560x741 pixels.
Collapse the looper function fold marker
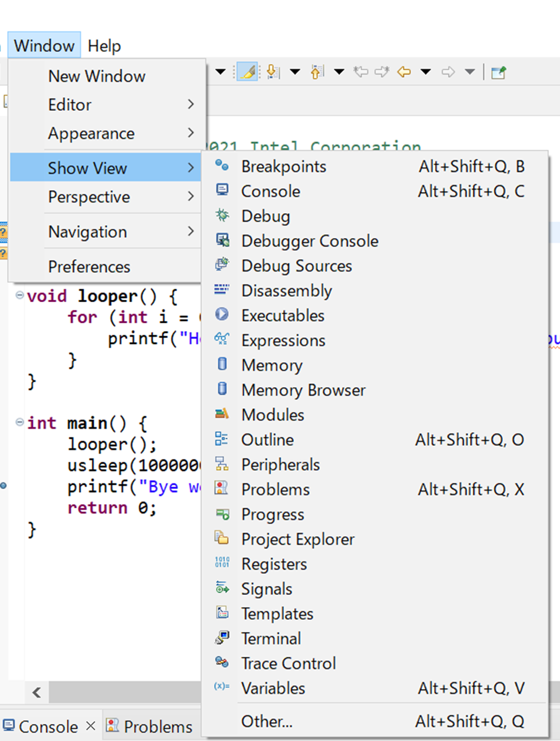(20, 295)
